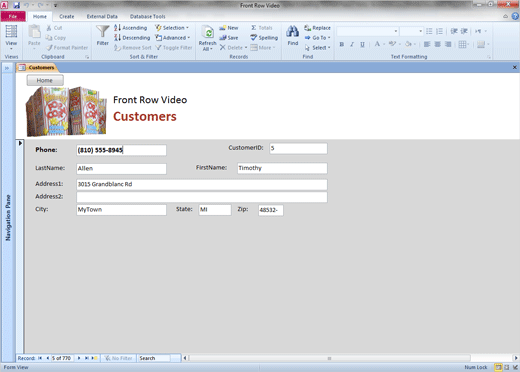Save the current record

[229, 38]
